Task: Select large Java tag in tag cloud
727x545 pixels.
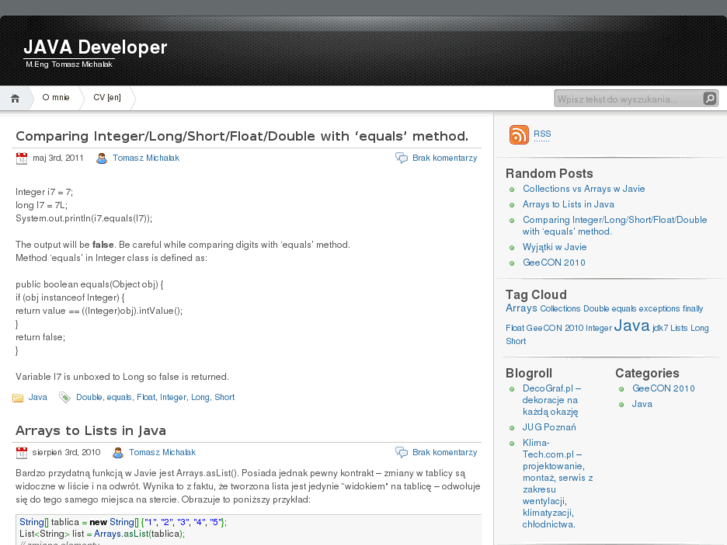Action: coord(631,326)
